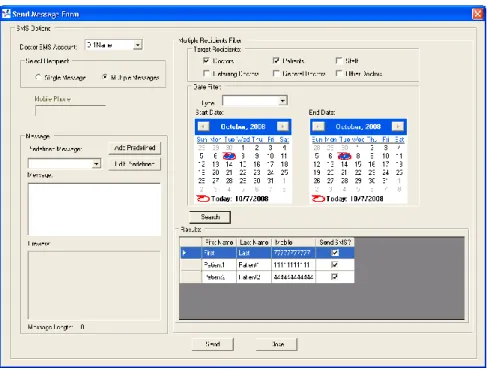Click inside the Message text box
This screenshot has width=487, height=371.
[x=94, y=209]
